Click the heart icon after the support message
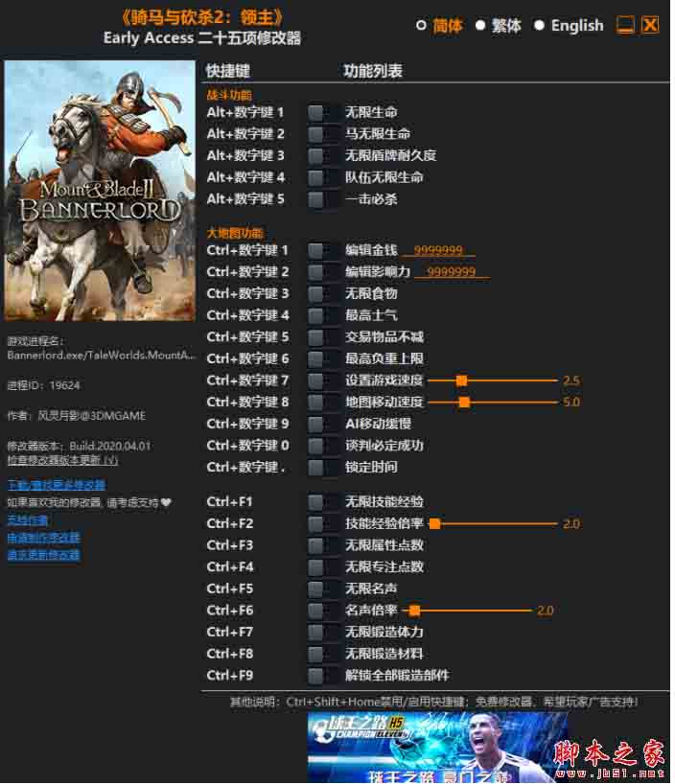The image size is (675, 784). point(167,502)
